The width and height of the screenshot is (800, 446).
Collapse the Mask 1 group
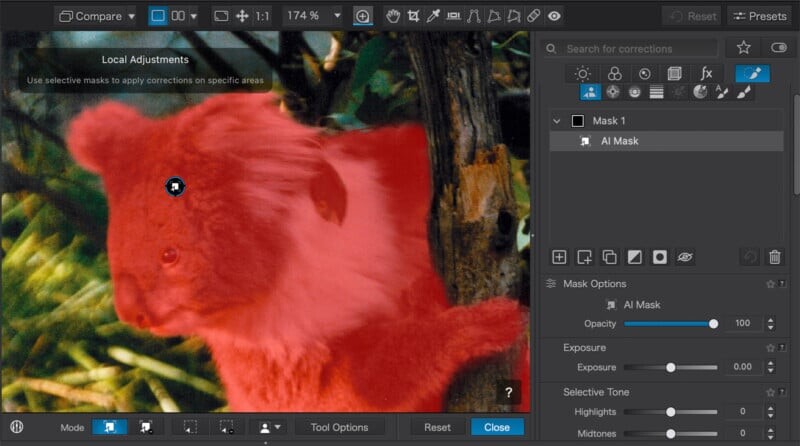(x=557, y=121)
